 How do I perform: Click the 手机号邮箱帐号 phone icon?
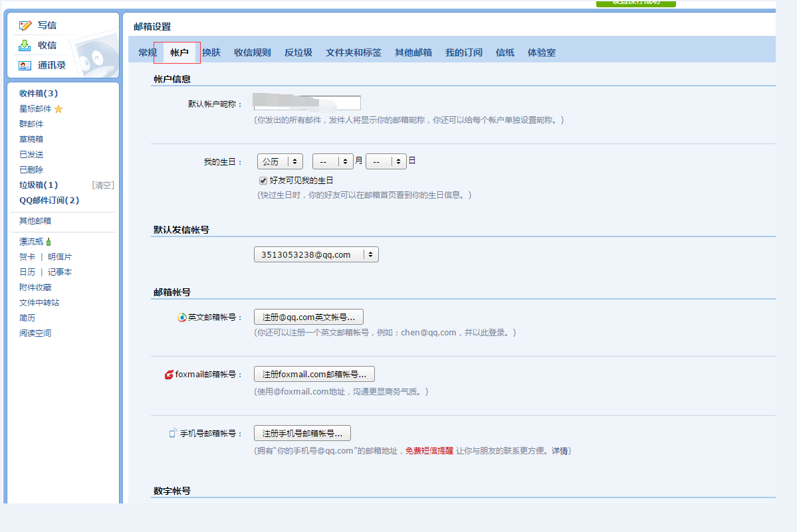(173, 434)
